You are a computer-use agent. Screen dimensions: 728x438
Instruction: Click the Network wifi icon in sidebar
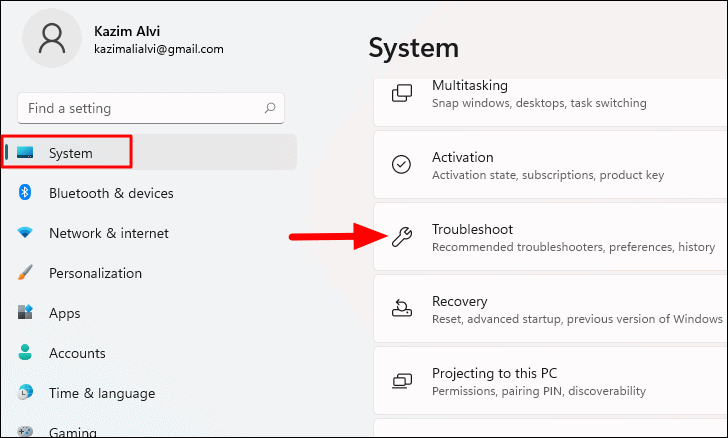(x=25, y=232)
